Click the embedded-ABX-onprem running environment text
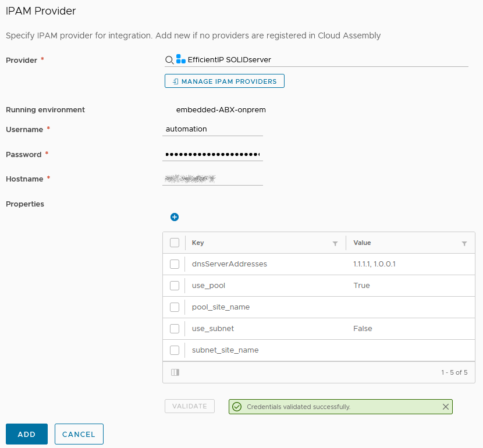The height and width of the screenshot is (448, 483). coord(221,110)
